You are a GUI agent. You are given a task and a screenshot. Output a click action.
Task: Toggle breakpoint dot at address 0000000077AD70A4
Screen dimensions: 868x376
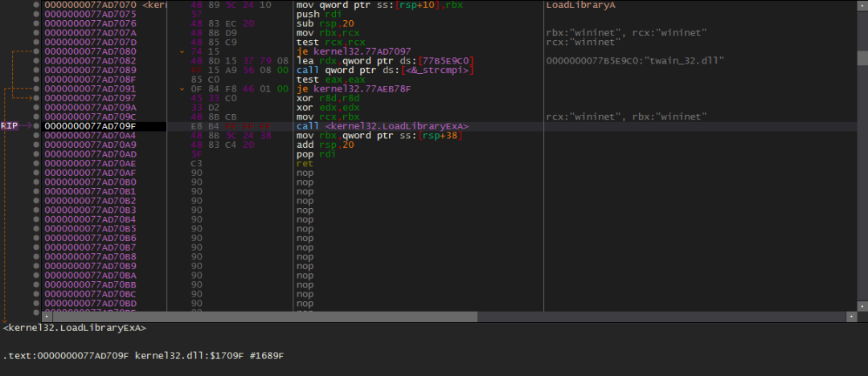36,135
